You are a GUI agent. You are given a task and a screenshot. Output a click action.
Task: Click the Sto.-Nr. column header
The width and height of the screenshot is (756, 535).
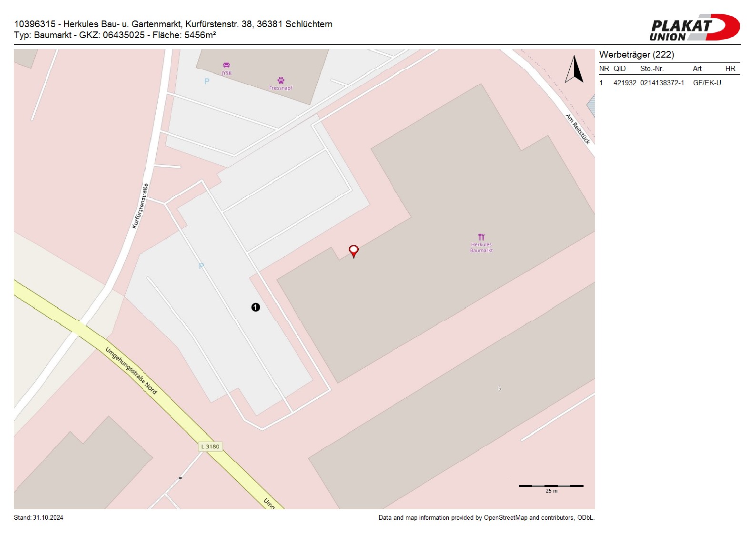click(x=652, y=69)
